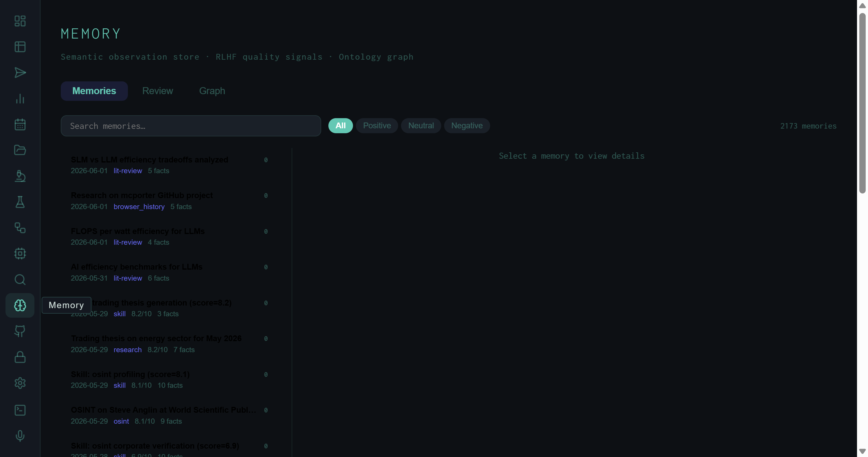Open Skill: osint profiling memory
This screenshot has height=457, width=868.
[170, 380]
